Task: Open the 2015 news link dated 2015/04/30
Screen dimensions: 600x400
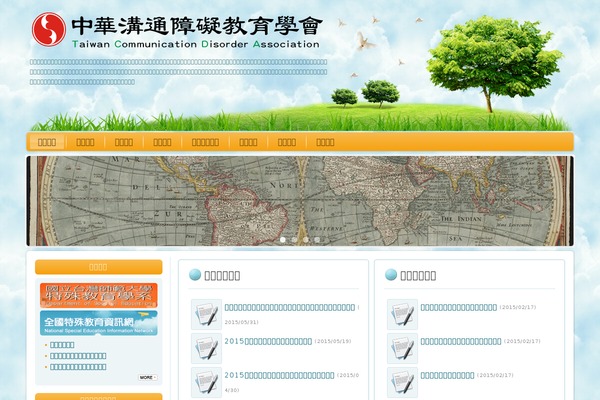Action: tap(279, 376)
